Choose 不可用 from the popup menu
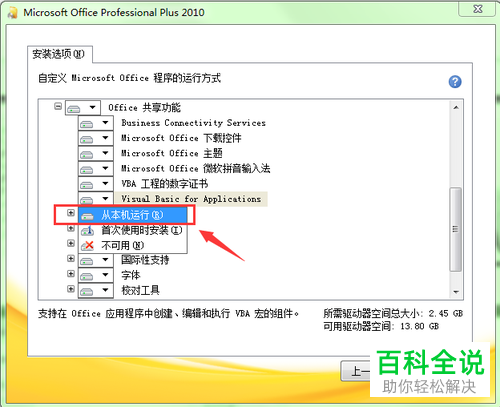The width and height of the screenshot is (500, 407). [133, 245]
